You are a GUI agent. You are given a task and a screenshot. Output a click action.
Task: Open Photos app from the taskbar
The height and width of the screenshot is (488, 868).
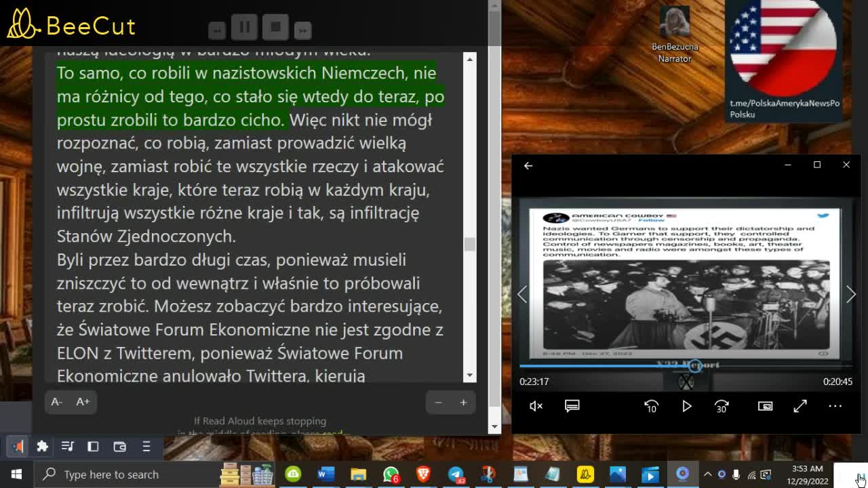click(618, 474)
